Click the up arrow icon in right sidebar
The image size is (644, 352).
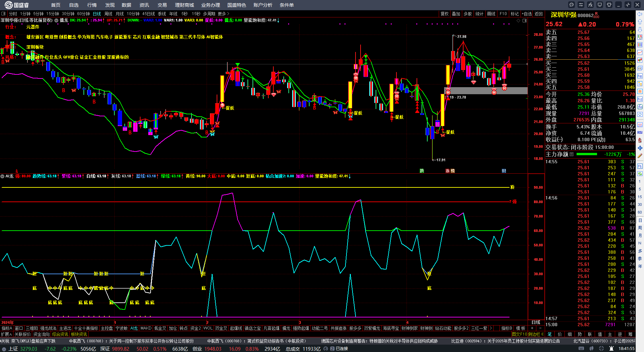click(640, 22)
